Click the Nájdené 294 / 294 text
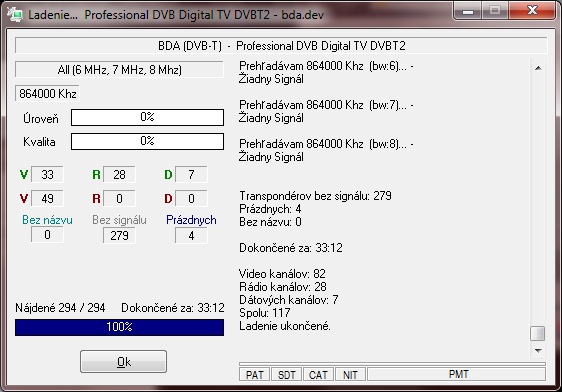Viewport: 562px width, 392px height. tap(60, 308)
